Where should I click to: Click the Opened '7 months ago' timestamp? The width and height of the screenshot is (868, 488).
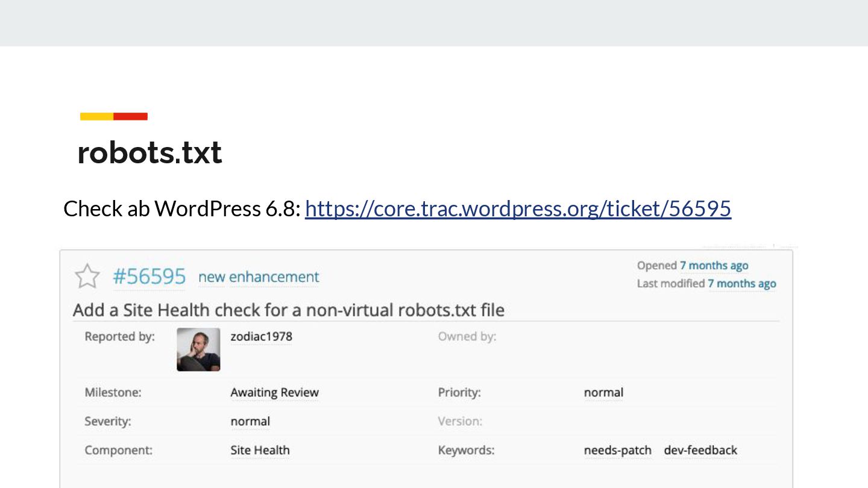[714, 266]
